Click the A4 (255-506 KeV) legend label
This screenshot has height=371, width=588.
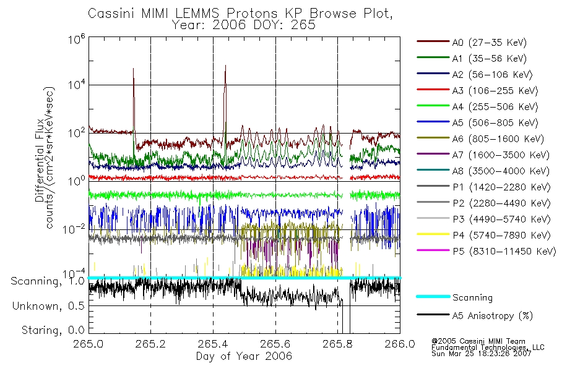pyautogui.click(x=495, y=107)
